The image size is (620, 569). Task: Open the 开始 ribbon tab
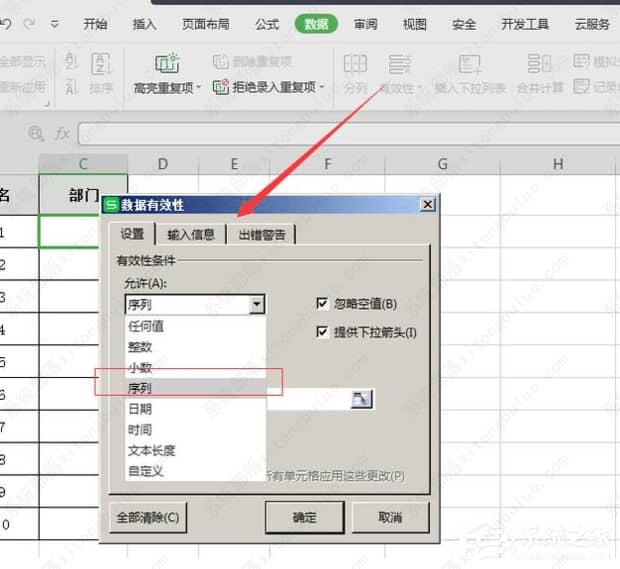[95, 24]
